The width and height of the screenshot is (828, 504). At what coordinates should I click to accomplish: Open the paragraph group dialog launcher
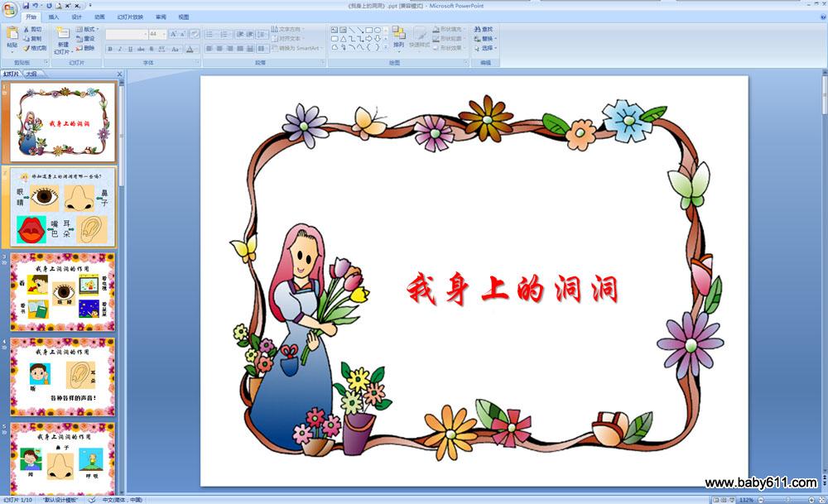pos(322,62)
